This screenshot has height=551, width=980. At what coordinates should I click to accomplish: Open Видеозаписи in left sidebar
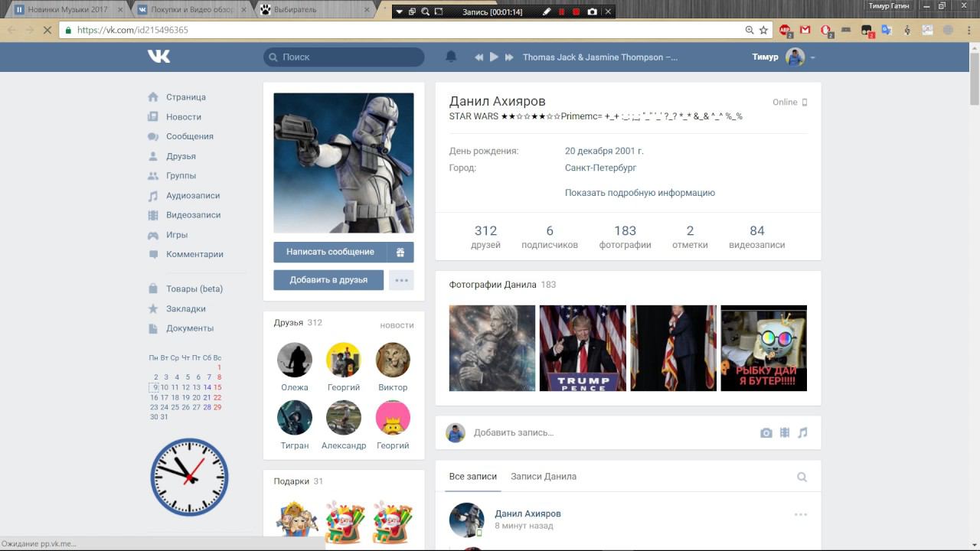[194, 215]
